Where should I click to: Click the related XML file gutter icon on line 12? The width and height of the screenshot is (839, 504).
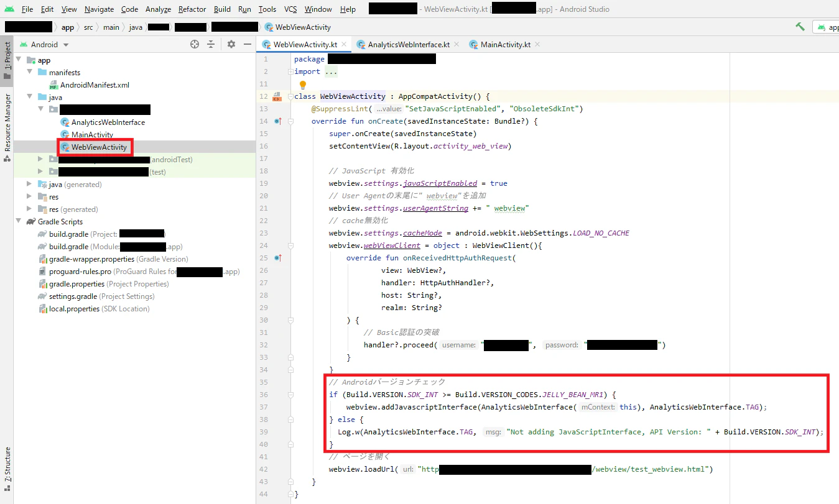(277, 96)
